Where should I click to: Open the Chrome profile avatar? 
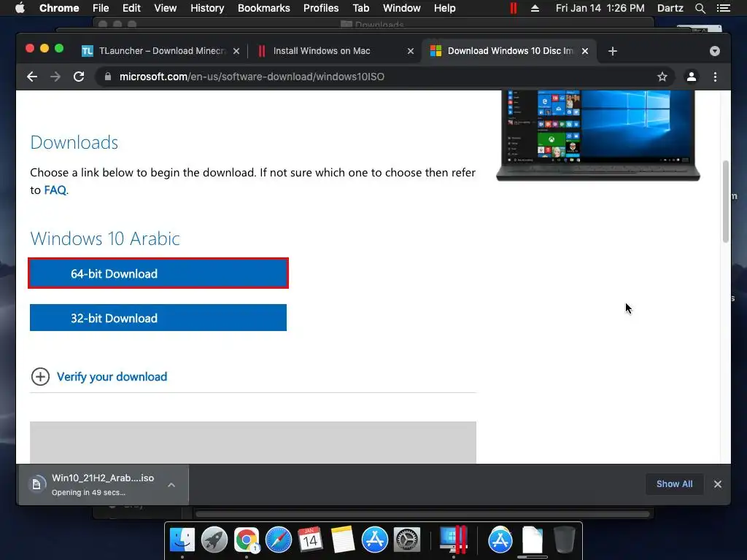point(692,77)
